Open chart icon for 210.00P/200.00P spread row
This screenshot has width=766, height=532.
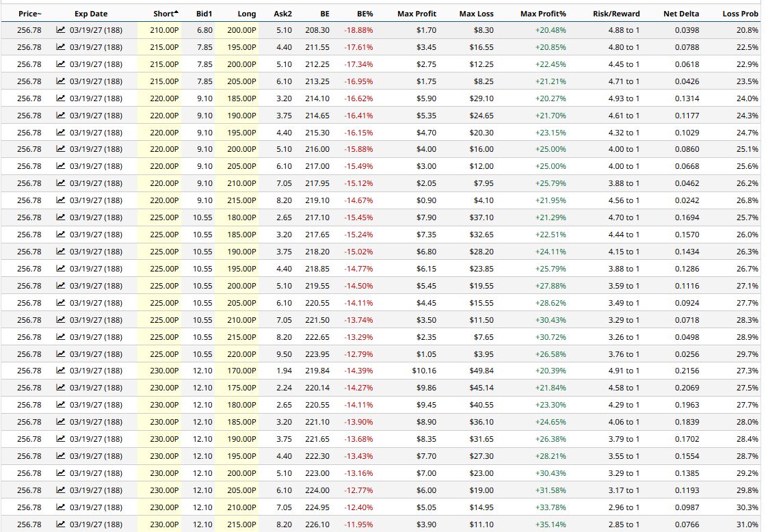pos(61,30)
